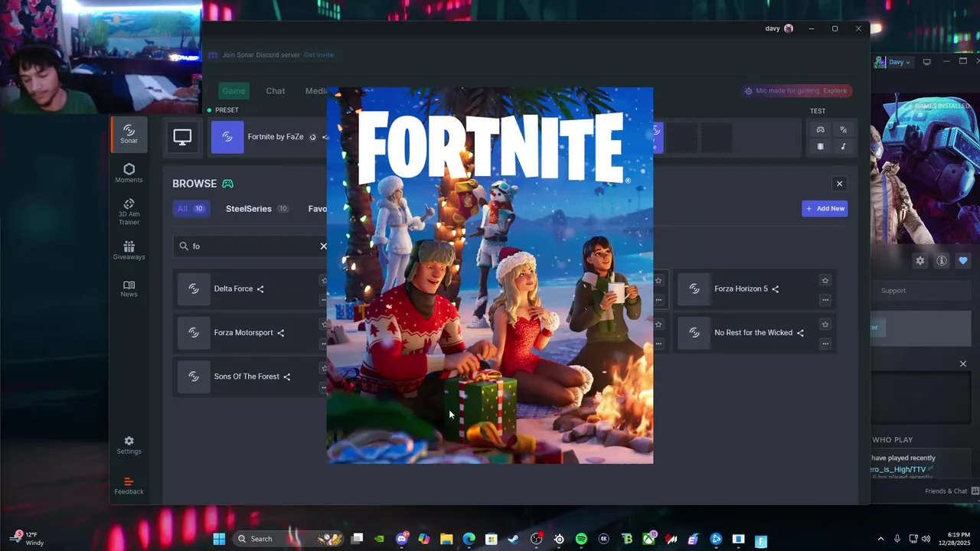
Task: Close the Browse panel
Action: pyautogui.click(x=839, y=184)
